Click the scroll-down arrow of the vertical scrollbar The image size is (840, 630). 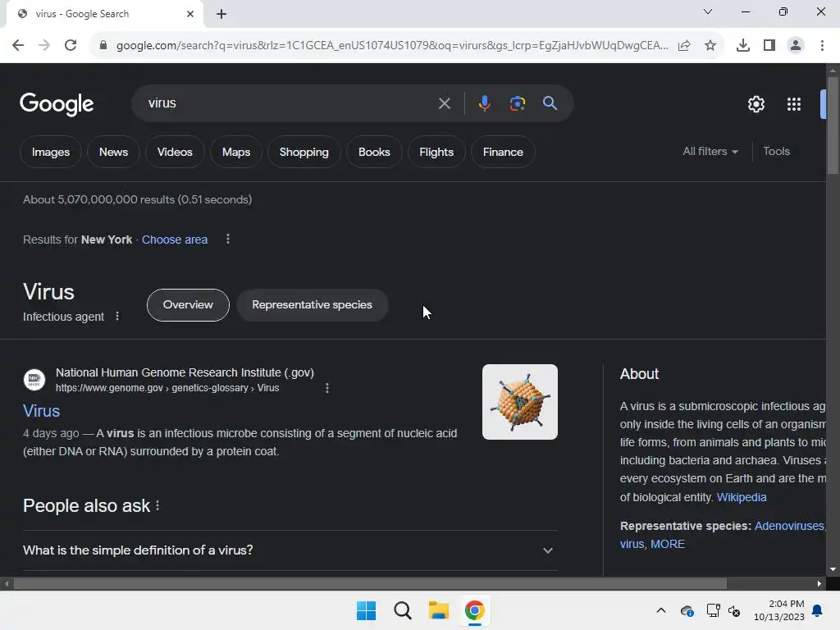pyautogui.click(x=833, y=569)
